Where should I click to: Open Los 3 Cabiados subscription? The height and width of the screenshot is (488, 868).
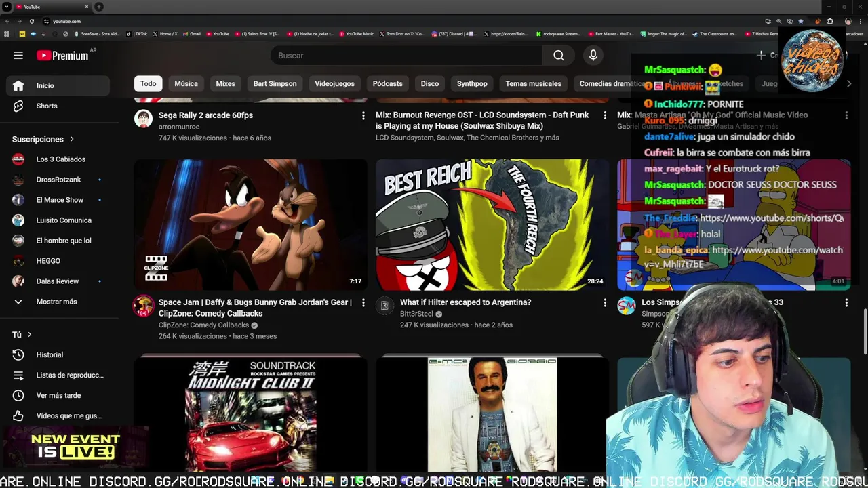[x=58, y=159]
